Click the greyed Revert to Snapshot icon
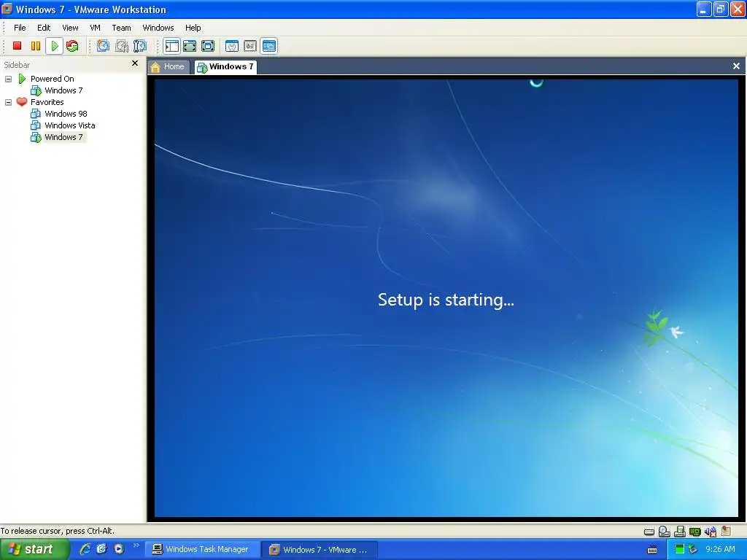 click(x=122, y=46)
